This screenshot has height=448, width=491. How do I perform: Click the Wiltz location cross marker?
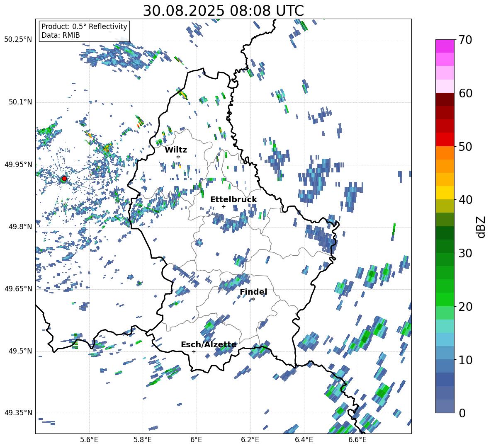pos(178,157)
